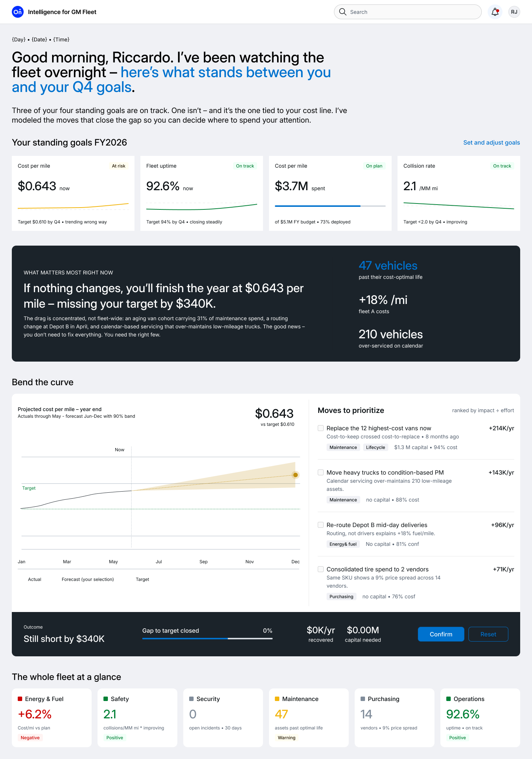Screen dimensions: 532x759
Task: Click the $5.1M FY budget progress bar
Action: [x=330, y=206]
